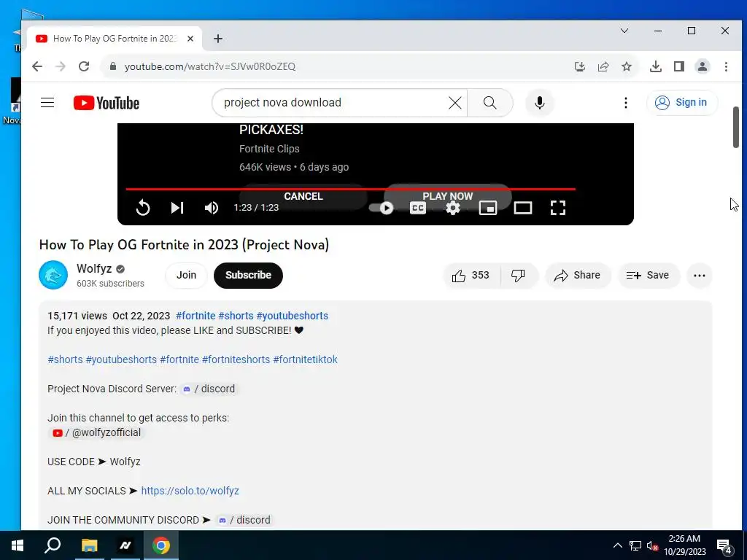747x560 pixels.
Task: Share the video
Action: [578, 275]
